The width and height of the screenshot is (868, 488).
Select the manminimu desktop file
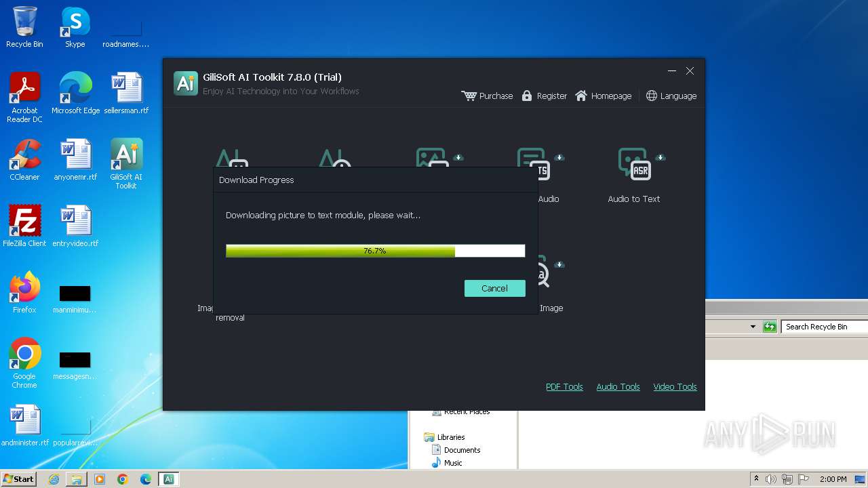[x=75, y=300]
